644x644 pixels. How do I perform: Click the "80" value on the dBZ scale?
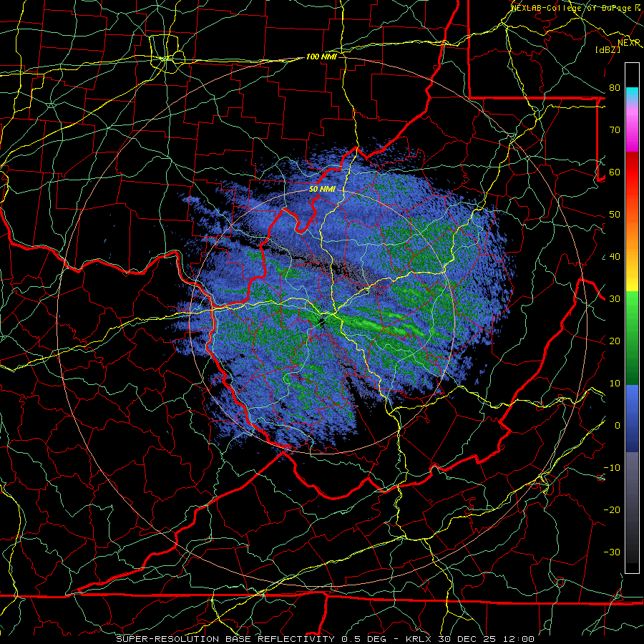click(615, 88)
